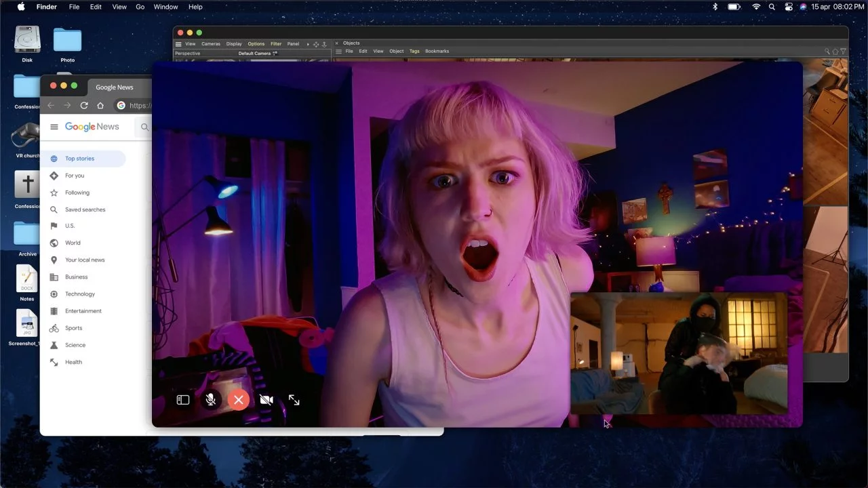Go to the browser home page
The height and width of the screenshot is (488, 868).
point(100,105)
